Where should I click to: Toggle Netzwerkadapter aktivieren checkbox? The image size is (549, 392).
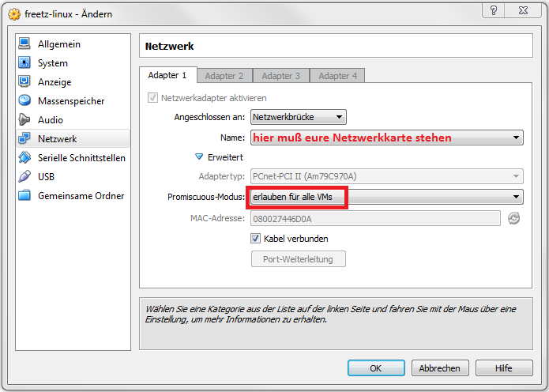tap(152, 98)
